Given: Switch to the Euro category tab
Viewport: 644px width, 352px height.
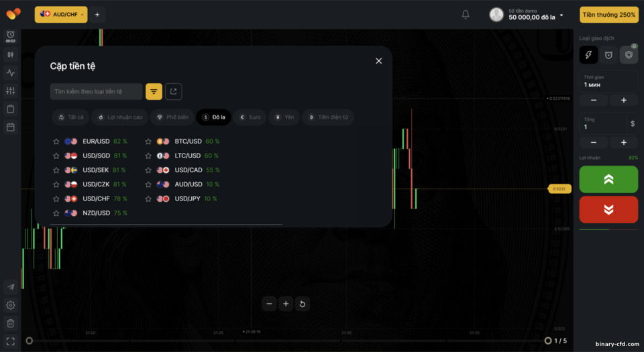Looking at the screenshot, I should tap(250, 117).
